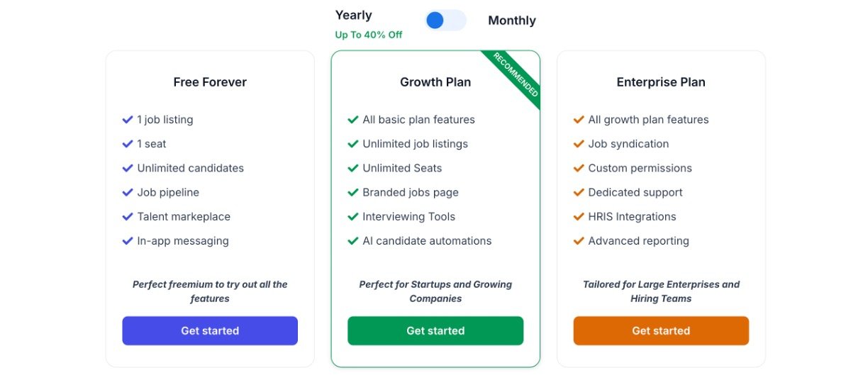868x380 pixels.
Task: Toggle the Yearly/Monthly billing switch
Action: (x=445, y=21)
